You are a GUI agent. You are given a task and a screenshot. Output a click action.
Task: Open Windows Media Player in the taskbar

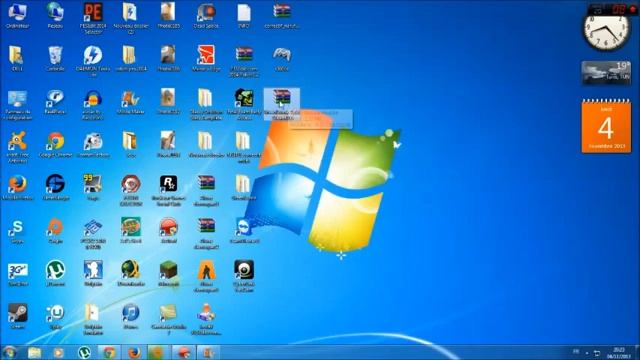point(58,352)
